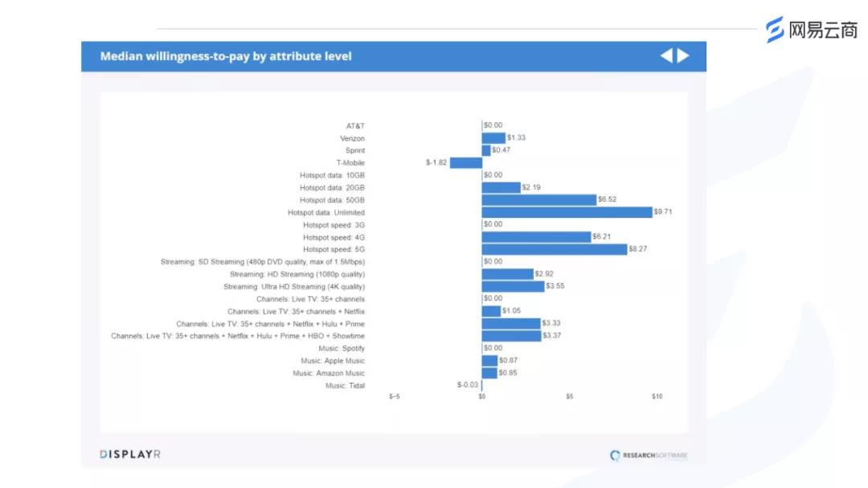Screen dimensions: 868x488
Task: Select the T-Mobile negative bar
Action: coord(465,162)
